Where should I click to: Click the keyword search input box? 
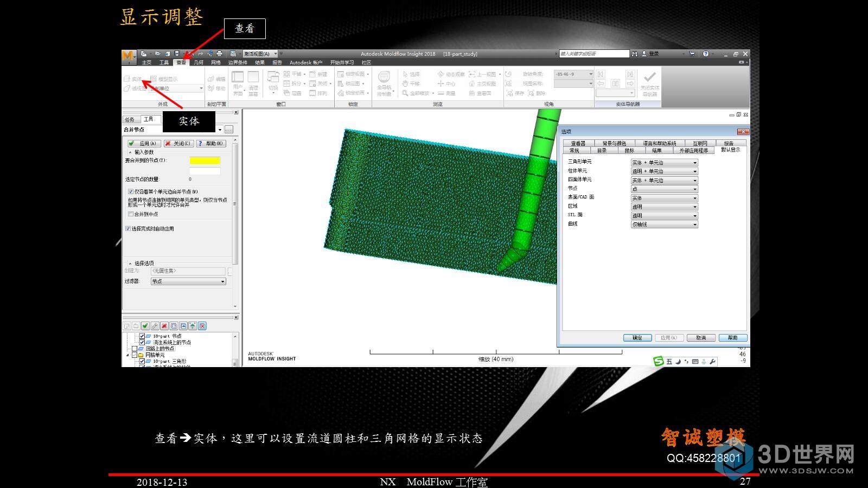click(594, 54)
